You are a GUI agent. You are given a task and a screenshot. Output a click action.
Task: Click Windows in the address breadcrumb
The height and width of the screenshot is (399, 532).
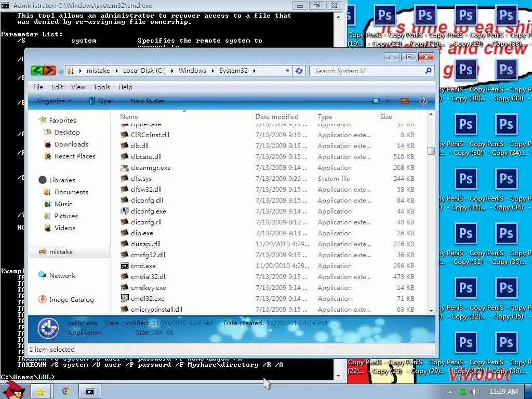pyautogui.click(x=192, y=71)
